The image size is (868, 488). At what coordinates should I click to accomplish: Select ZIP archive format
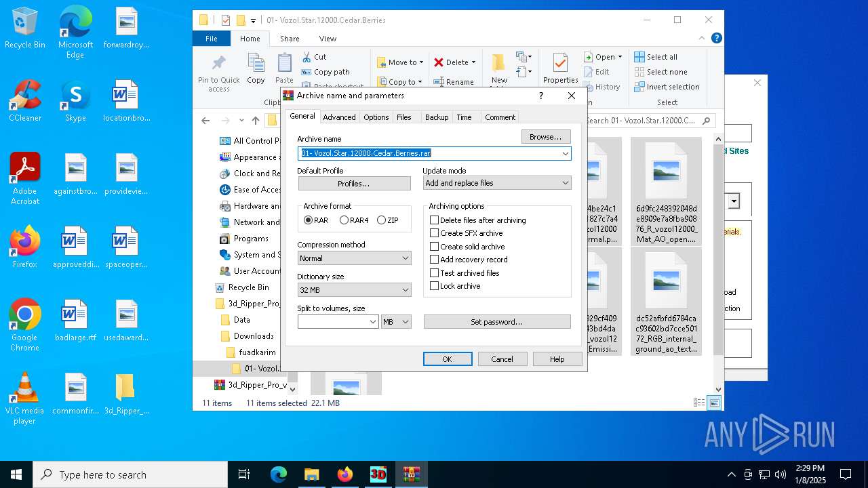(x=388, y=220)
